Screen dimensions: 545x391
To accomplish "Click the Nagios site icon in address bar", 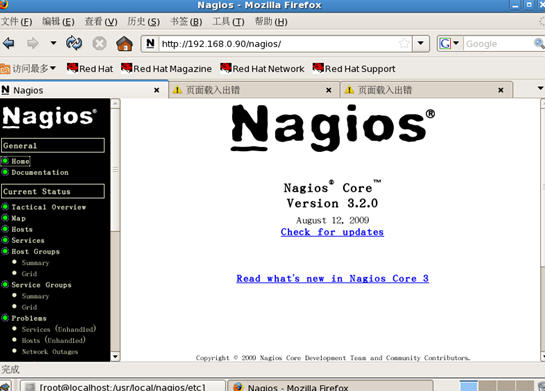I will coord(150,43).
